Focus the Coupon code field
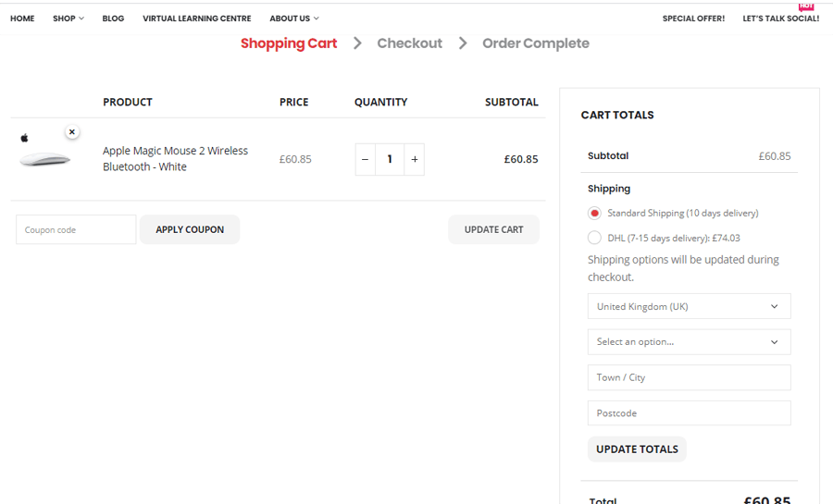Screen dimensions: 833x504 tap(76, 229)
